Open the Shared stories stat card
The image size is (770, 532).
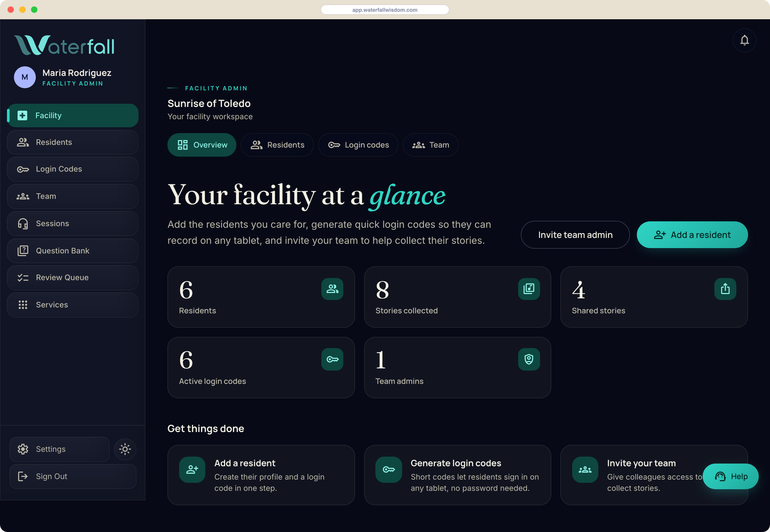click(x=654, y=297)
